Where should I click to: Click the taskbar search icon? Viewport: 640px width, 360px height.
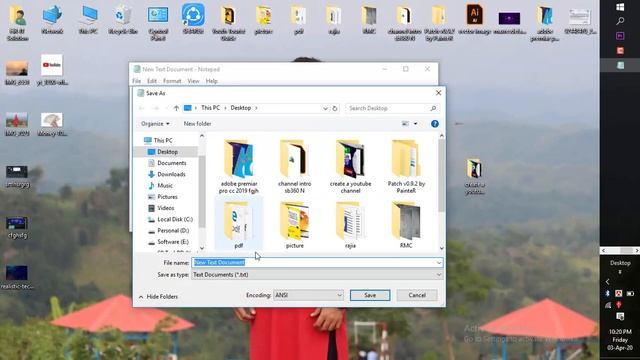point(620,21)
